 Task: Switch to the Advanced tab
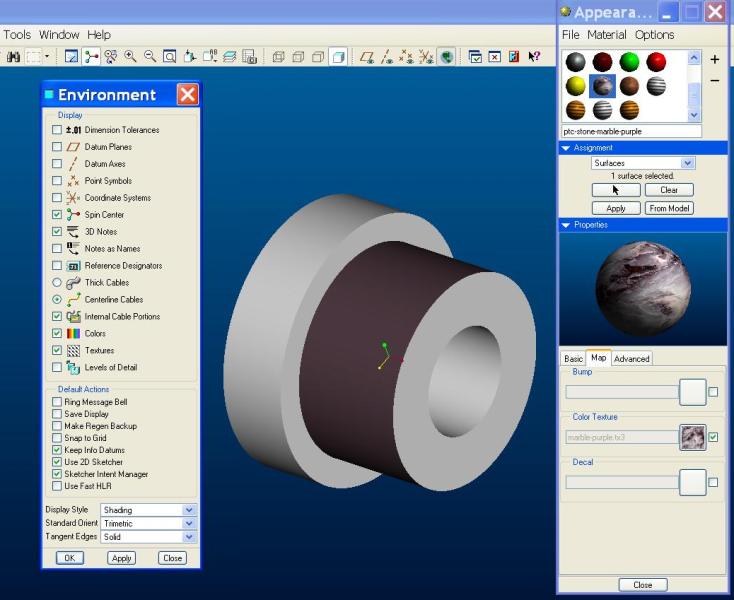(x=631, y=359)
